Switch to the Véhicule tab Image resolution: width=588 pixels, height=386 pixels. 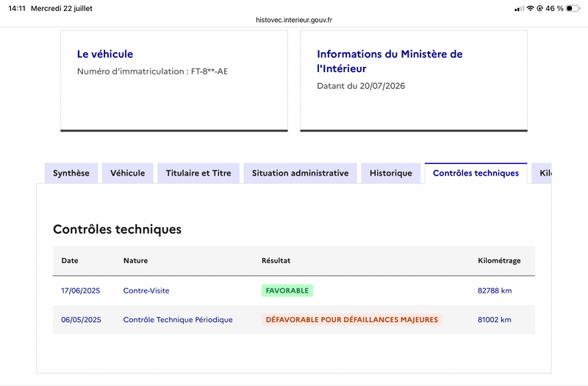[127, 173]
